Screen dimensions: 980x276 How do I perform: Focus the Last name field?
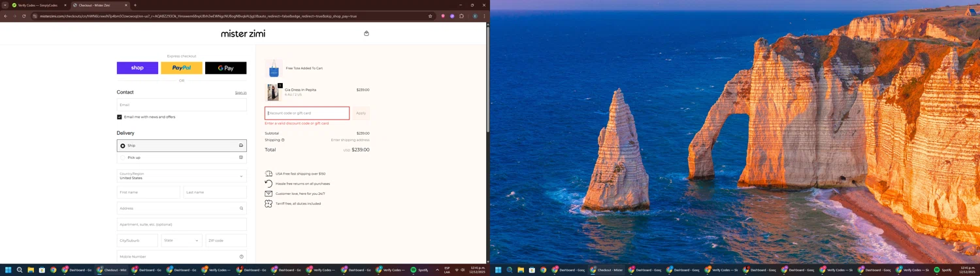(x=215, y=192)
